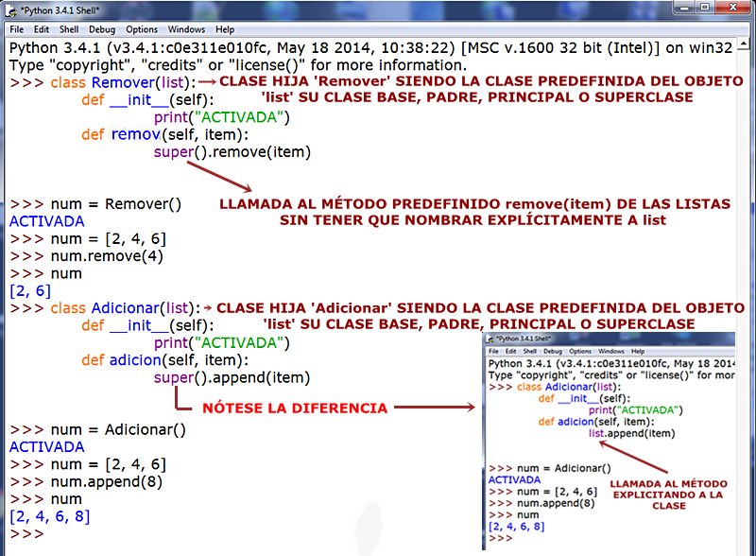Screen dimensions: 756x556
Task: Maximize the Python 3.4.1 Shell window
Action: [x=704, y=8]
